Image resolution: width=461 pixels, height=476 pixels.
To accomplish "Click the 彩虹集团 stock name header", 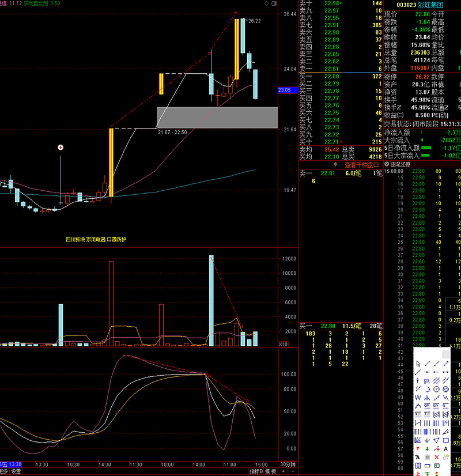I will (x=436, y=4).
